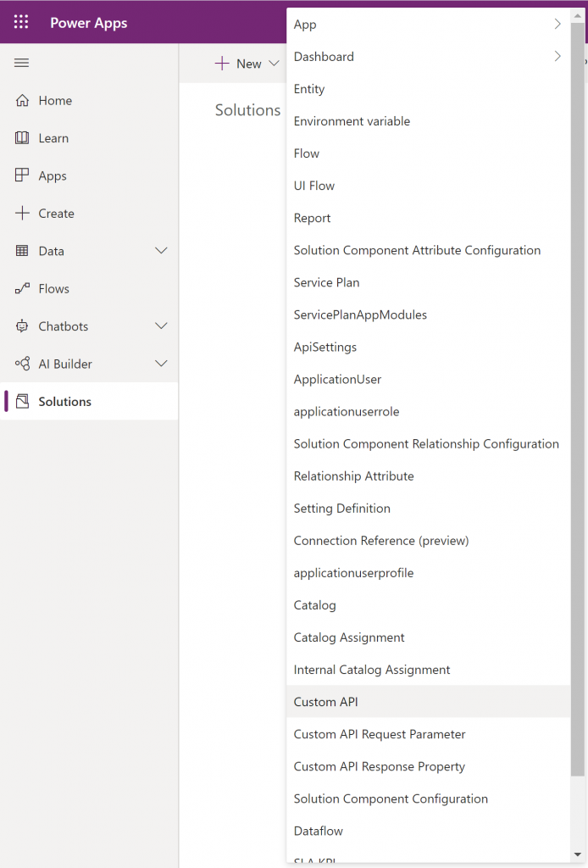Click the Power Apps title link

[89, 23]
